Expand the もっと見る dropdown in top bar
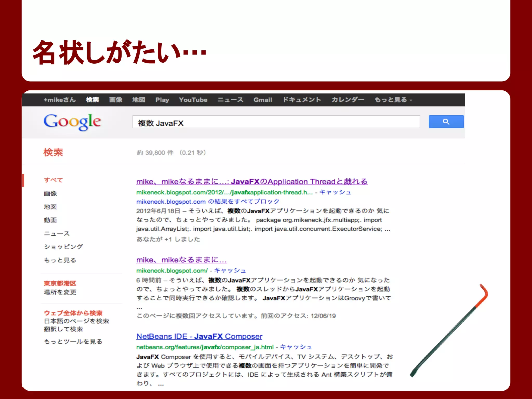Viewport: 532px width, 399px height. click(393, 100)
